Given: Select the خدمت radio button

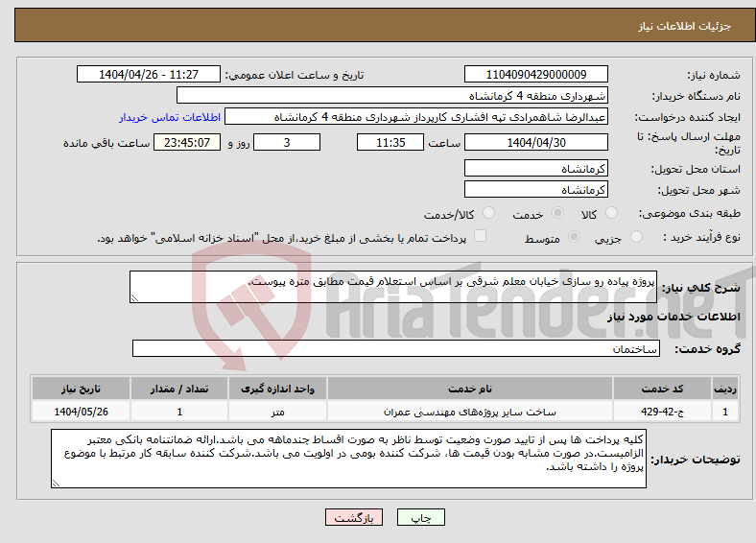Looking at the screenshot, I should (x=557, y=213).
